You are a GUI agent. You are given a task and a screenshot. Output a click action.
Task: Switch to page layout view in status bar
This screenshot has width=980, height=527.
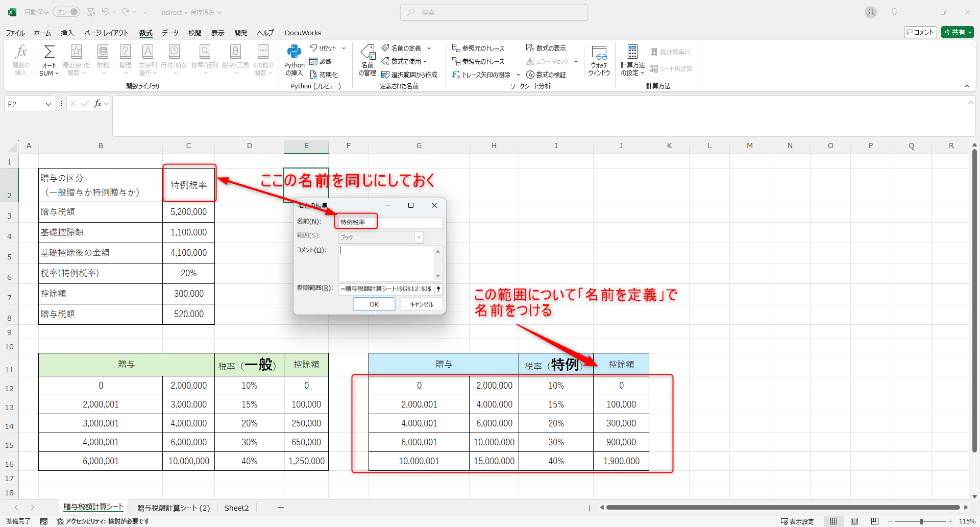pos(854,521)
